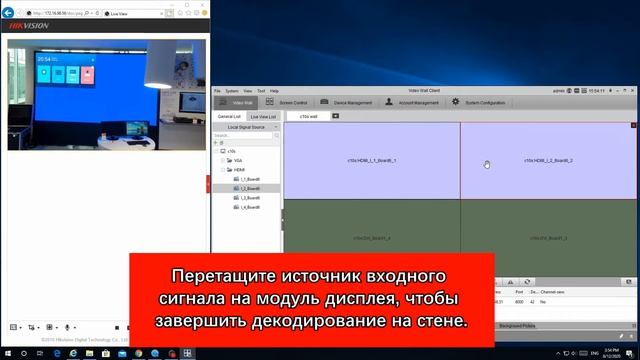Viewport: 640px width, 360px height.
Task: Click the search icon beside Search field
Action: [x=276, y=135]
